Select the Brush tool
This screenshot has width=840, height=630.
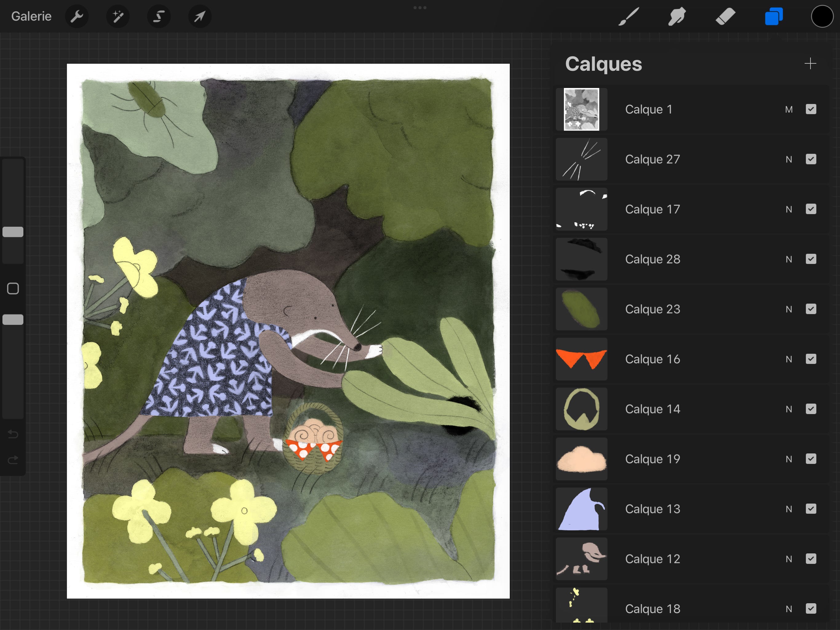(628, 16)
